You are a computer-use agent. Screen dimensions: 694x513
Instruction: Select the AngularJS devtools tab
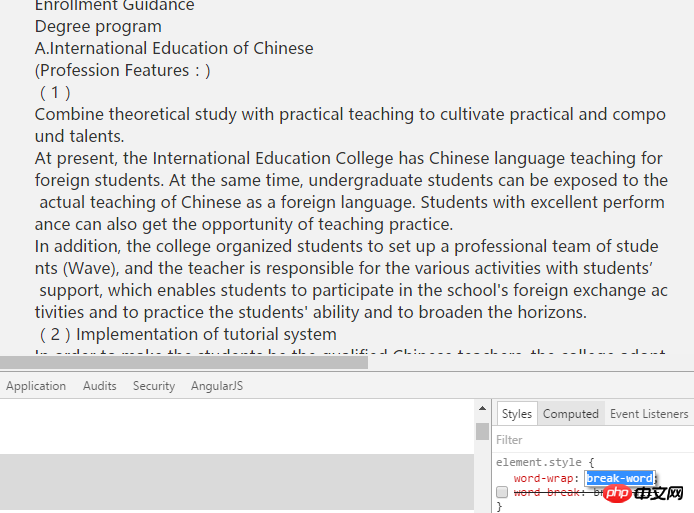217,386
